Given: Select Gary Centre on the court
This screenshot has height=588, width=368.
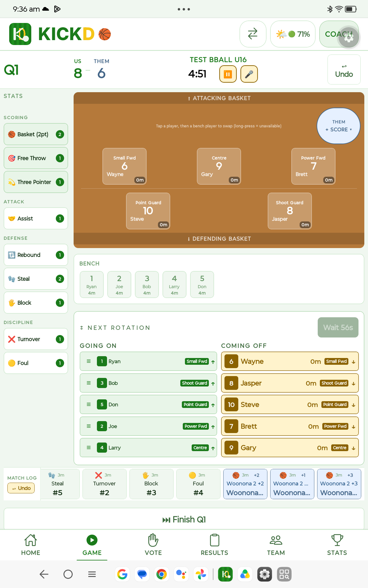Looking at the screenshot, I should tap(219, 166).
